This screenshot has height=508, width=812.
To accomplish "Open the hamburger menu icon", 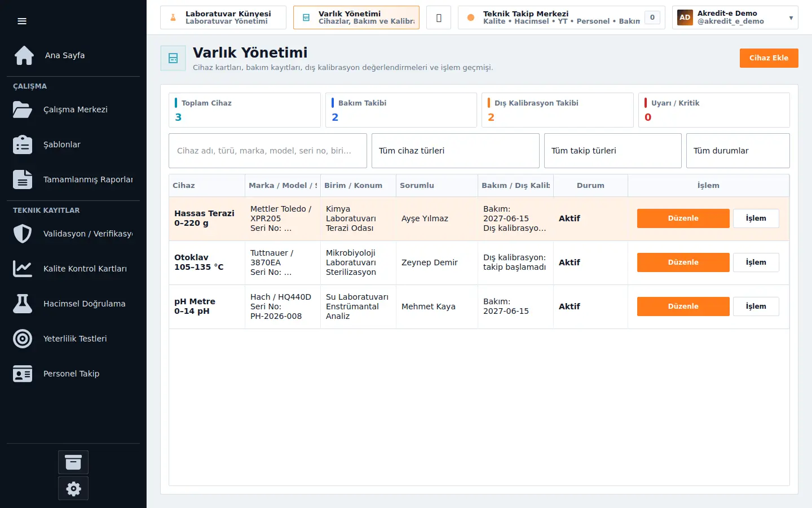I will [x=22, y=21].
